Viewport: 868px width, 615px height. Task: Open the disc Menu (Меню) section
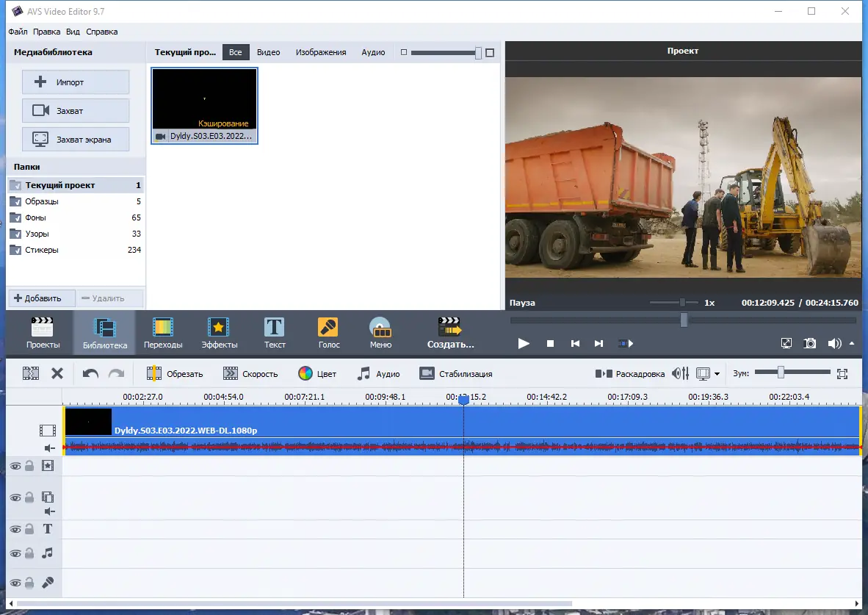[380, 333]
